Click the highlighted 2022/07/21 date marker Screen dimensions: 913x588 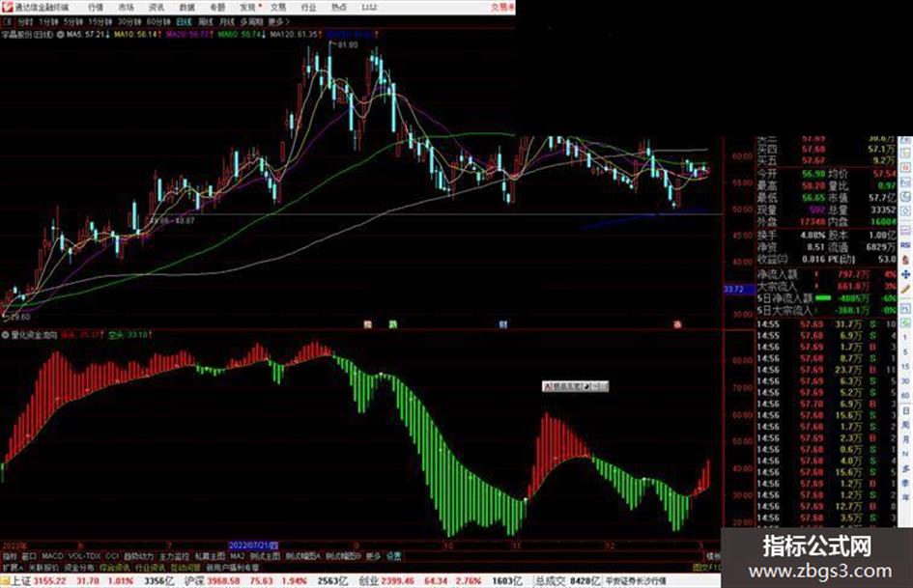pyautogui.click(x=253, y=546)
